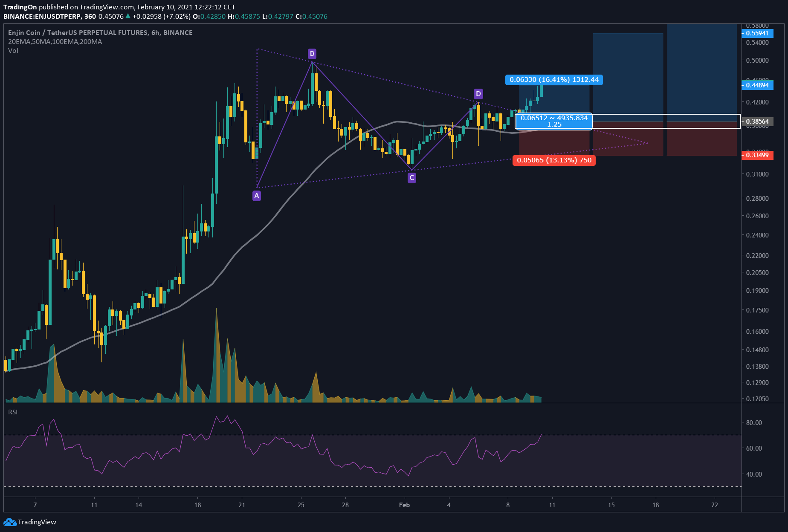This screenshot has height=532, width=788.
Task: Select pattern point label D
Action: (478, 94)
